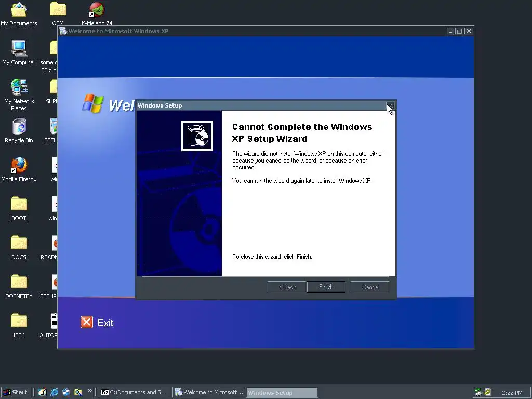Click the taskbar clock showing 2:22 PM
The height and width of the screenshot is (399, 532).
tap(512, 393)
